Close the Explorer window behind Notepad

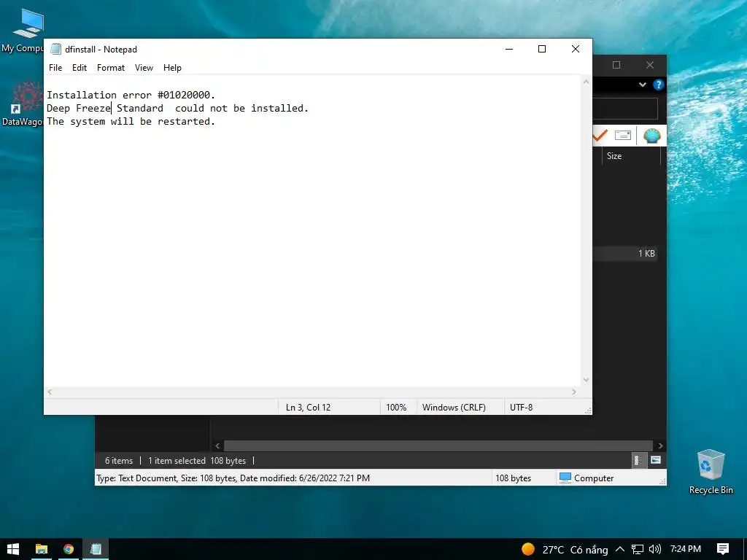coord(650,65)
